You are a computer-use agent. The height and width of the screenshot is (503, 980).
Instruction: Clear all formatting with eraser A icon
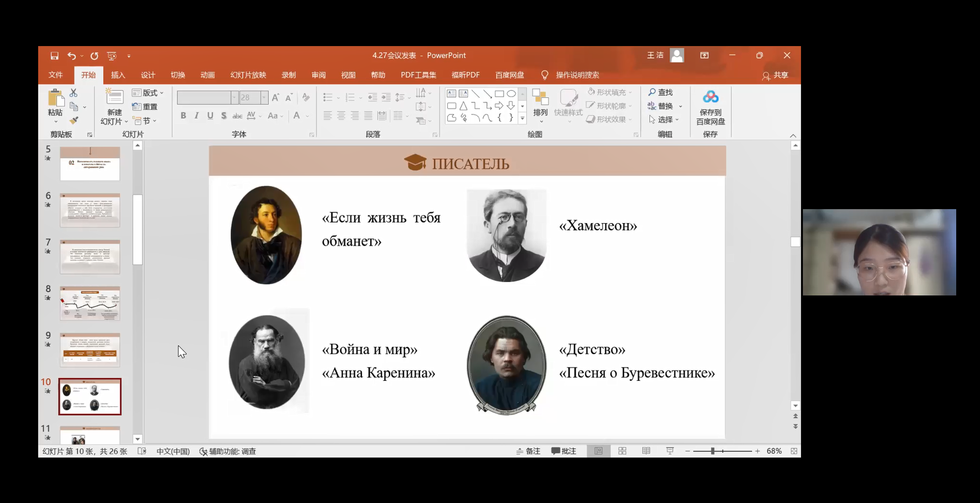(x=306, y=97)
